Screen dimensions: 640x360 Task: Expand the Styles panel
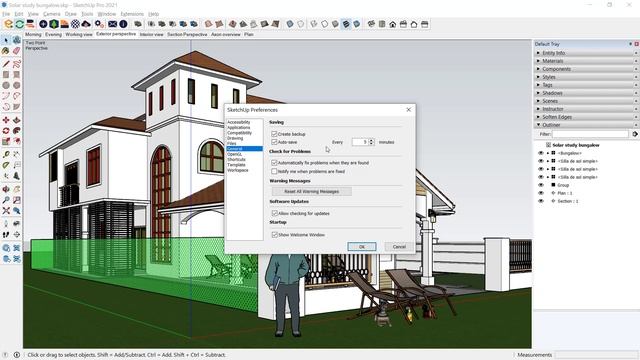coord(586,77)
